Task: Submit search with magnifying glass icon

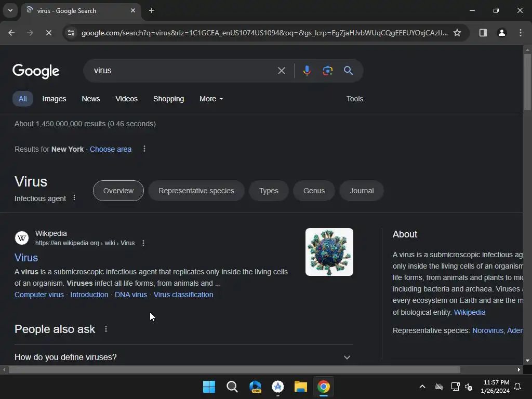Action: tap(348, 71)
